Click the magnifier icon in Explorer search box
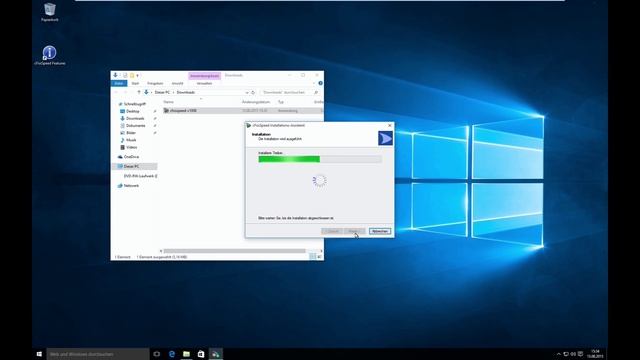The height and width of the screenshot is (360, 640). point(316,93)
